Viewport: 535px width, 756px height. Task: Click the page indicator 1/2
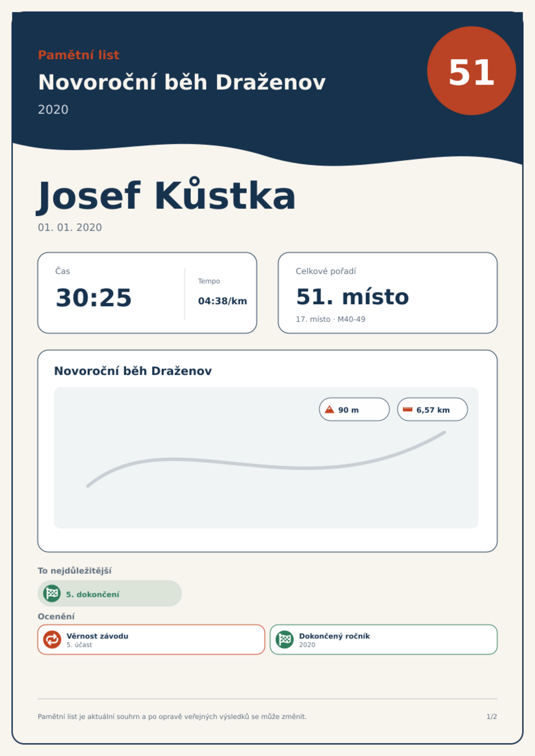[492, 717]
